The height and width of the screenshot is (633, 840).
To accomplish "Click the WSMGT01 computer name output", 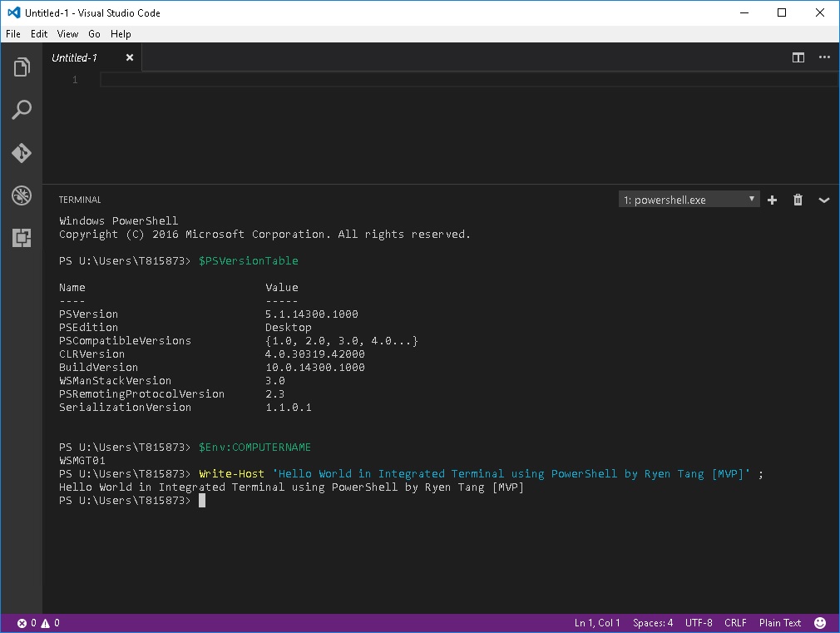I will [82, 461].
